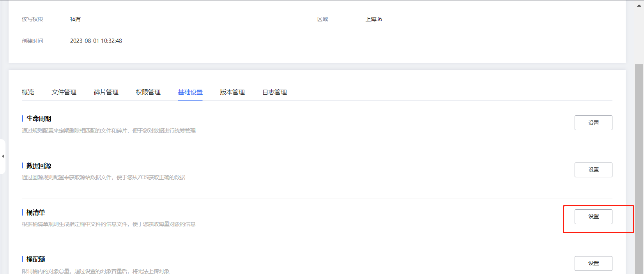Open the 文件管理 tab

pyautogui.click(x=64, y=92)
